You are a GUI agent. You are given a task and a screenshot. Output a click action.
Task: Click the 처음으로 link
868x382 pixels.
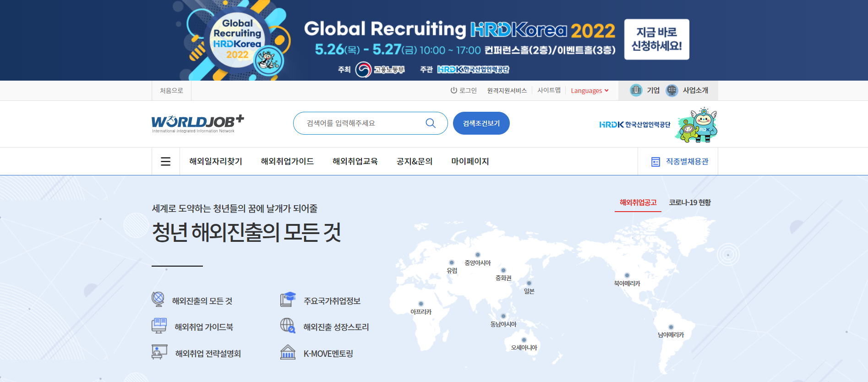point(171,91)
